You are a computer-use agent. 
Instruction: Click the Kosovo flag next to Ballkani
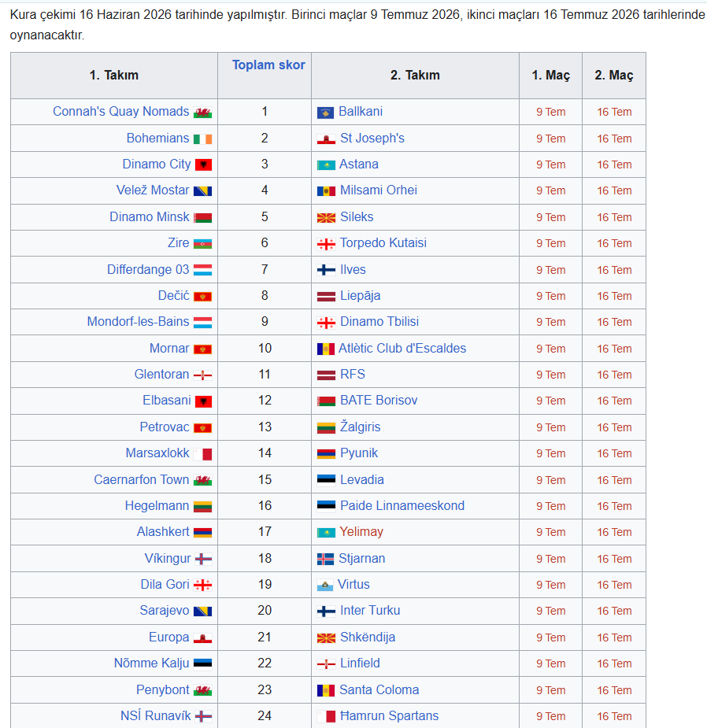(x=325, y=113)
